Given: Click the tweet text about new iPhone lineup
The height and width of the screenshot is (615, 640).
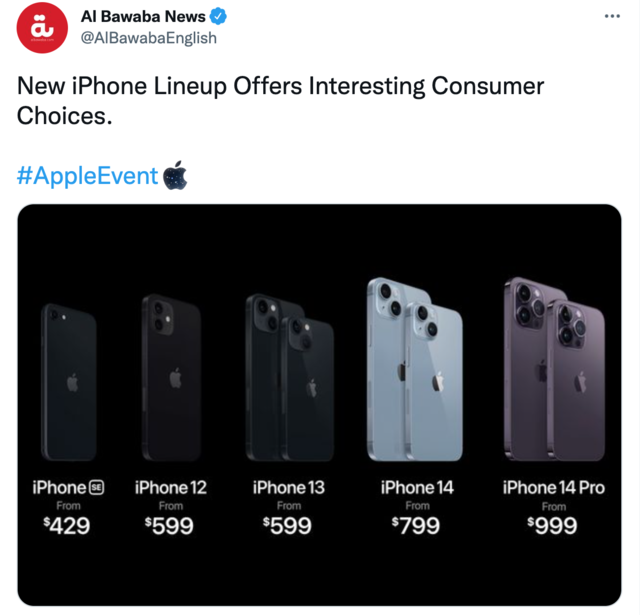Looking at the screenshot, I should click(280, 100).
